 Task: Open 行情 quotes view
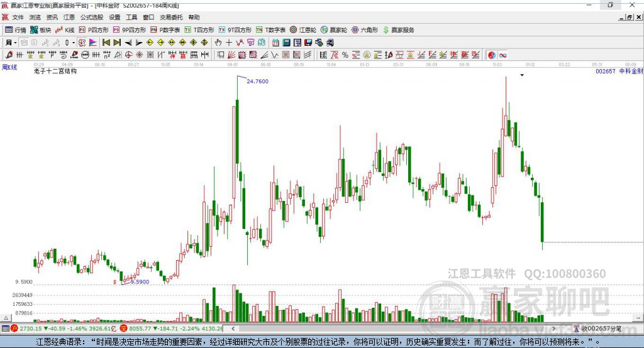pos(16,30)
